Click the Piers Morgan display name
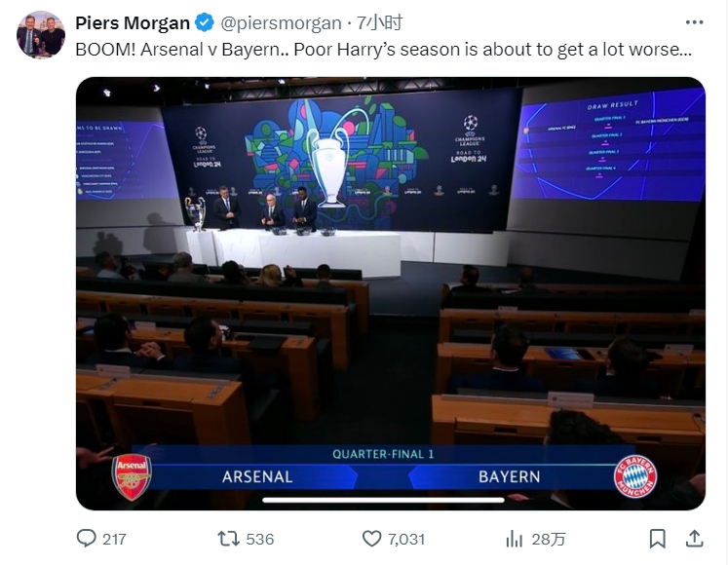This screenshot has height=565, width=728. tap(132, 22)
